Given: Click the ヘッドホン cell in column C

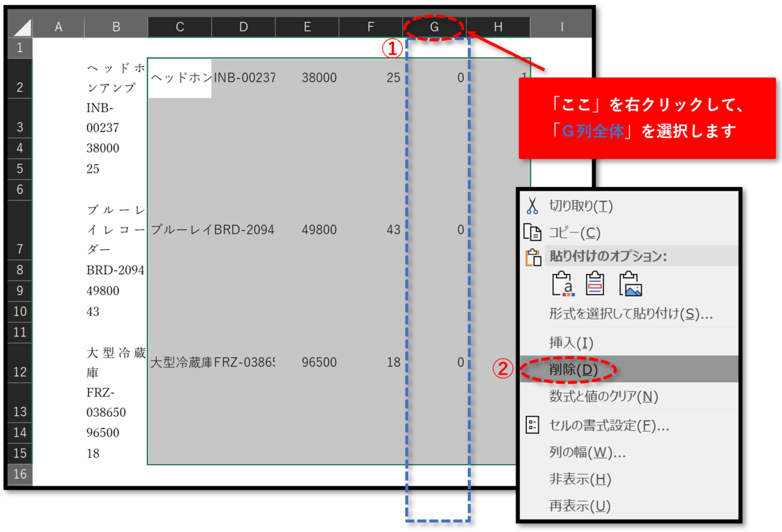Looking at the screenshot, I should pyautogui.click(x=178, y=77).
